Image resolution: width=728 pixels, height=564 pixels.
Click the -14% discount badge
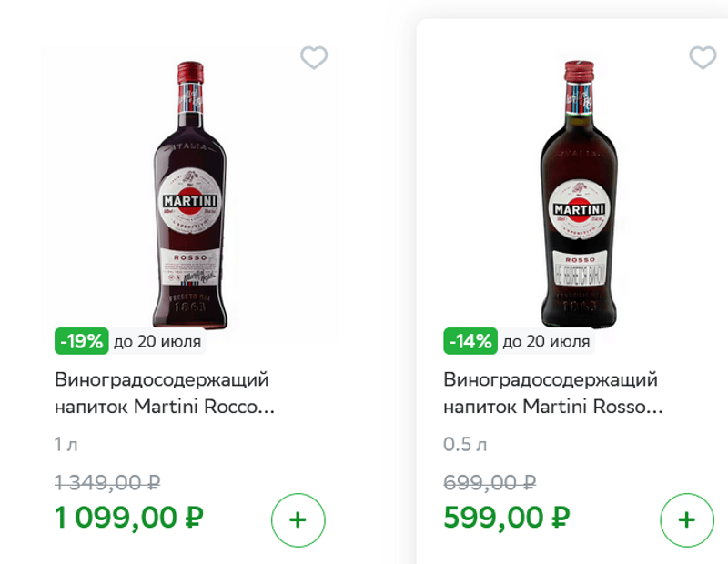[470, 342]
